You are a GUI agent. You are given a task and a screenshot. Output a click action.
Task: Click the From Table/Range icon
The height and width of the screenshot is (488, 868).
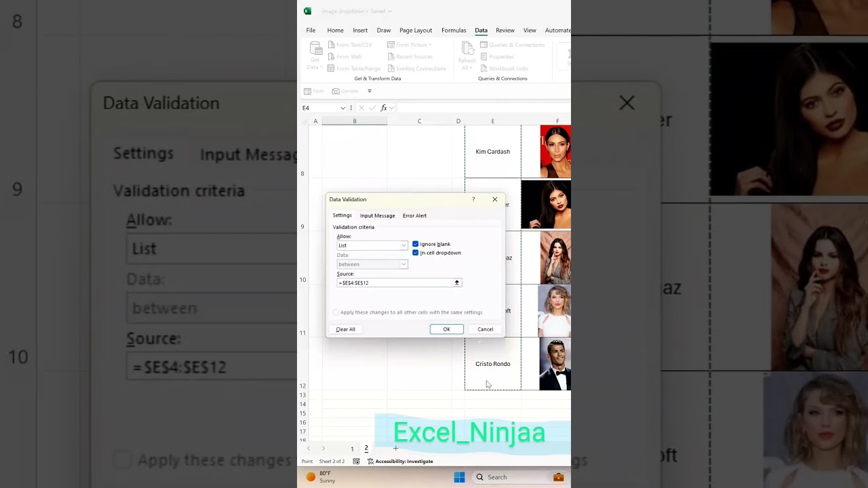pos(331,68)
